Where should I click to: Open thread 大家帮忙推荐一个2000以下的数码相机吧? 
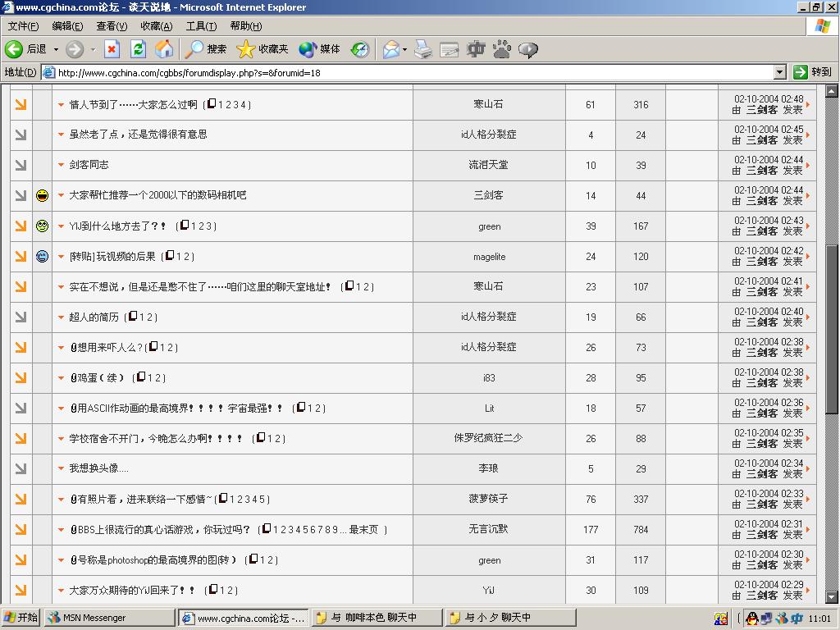click(x=157, y=195)
